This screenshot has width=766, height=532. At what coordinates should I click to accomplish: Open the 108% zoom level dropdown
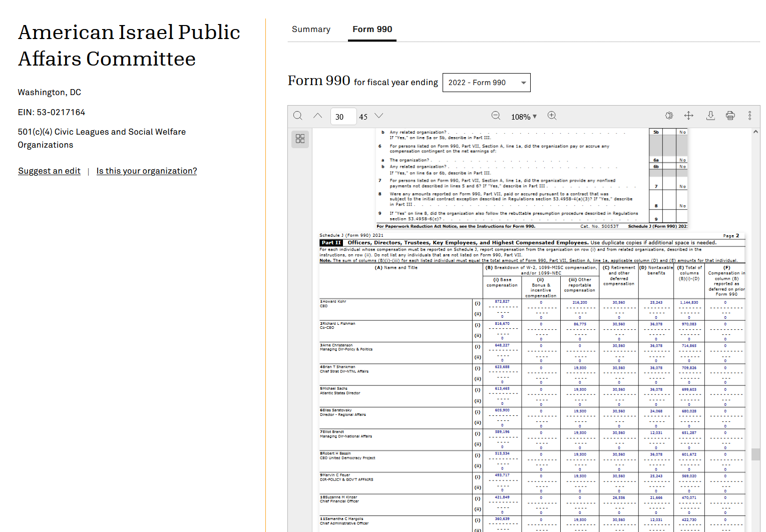(524, 117)
